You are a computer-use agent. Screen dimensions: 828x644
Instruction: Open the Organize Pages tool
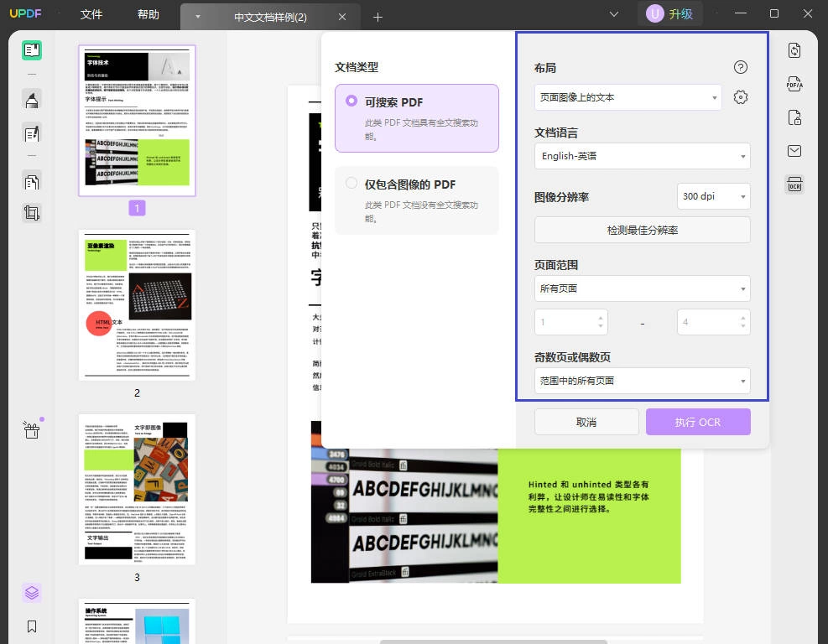(x=32, y=182)
